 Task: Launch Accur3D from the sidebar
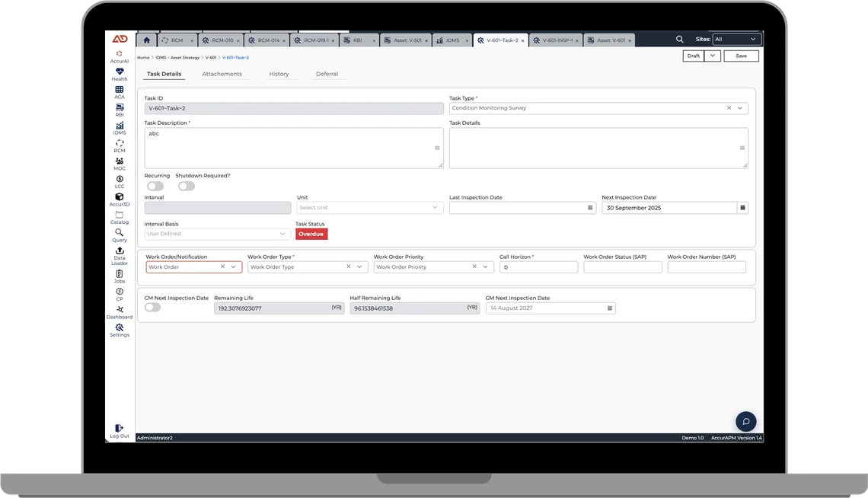(119, 200)
